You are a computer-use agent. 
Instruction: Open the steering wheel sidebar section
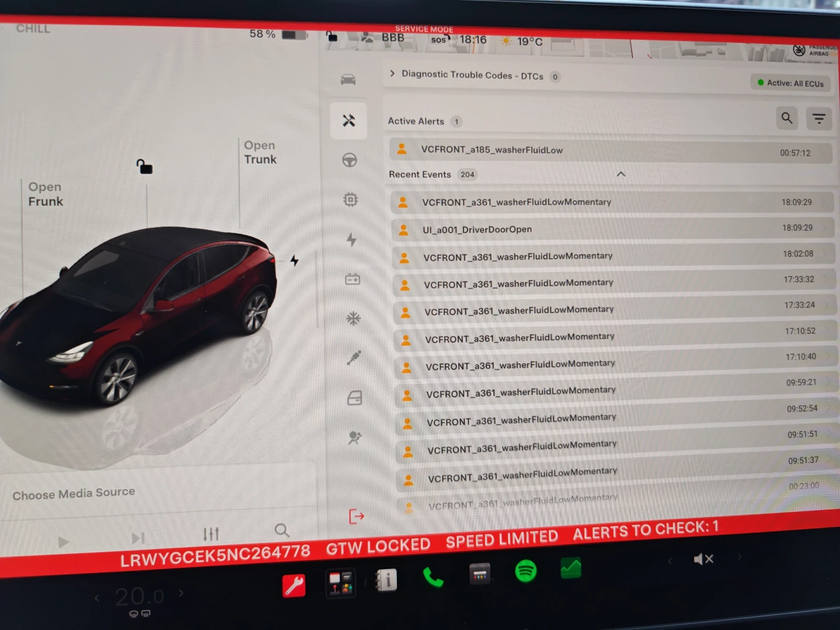pos(350,160)
